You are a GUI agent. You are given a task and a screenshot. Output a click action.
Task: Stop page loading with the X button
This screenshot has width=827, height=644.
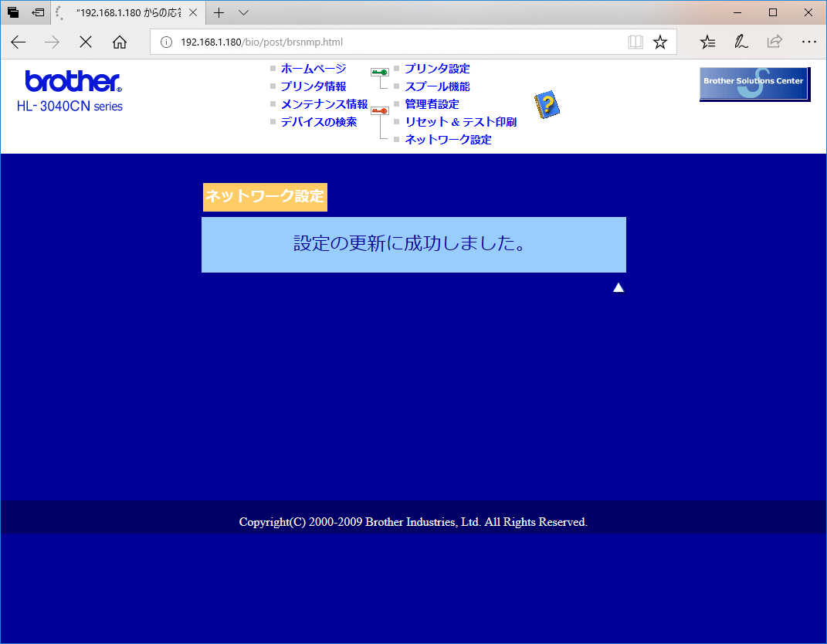[86, 42]
